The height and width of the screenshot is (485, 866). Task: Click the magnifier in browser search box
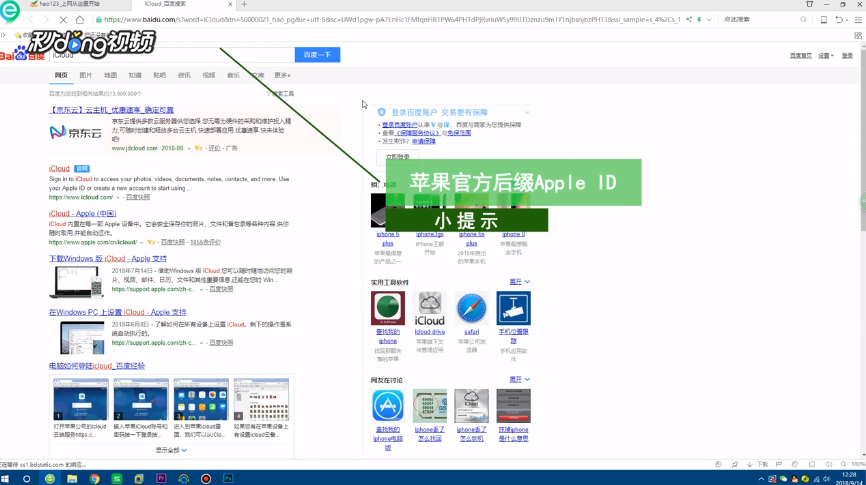tap(803, 19)
